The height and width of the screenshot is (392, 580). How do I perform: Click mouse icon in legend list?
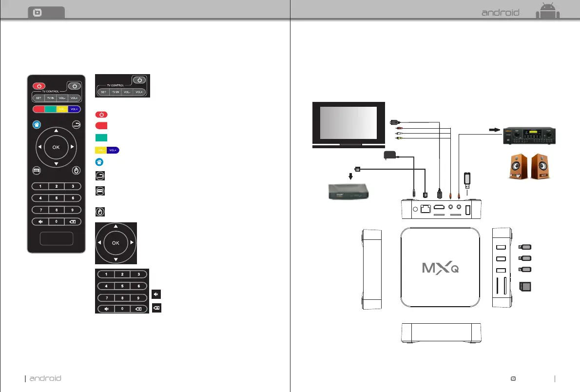click(100, 212)
